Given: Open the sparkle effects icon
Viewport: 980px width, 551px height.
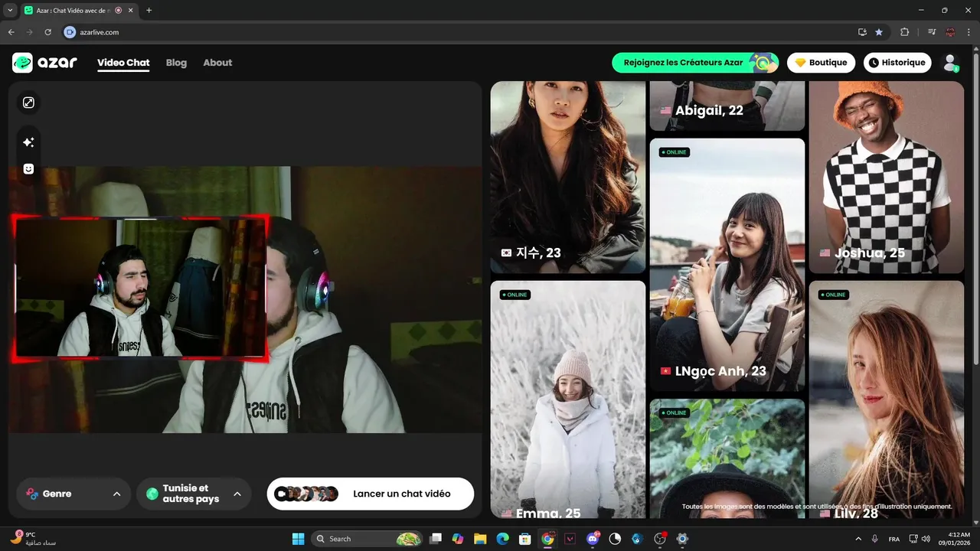Looking at the screenshot, I should pyautogui.click(x=28, y=142).
